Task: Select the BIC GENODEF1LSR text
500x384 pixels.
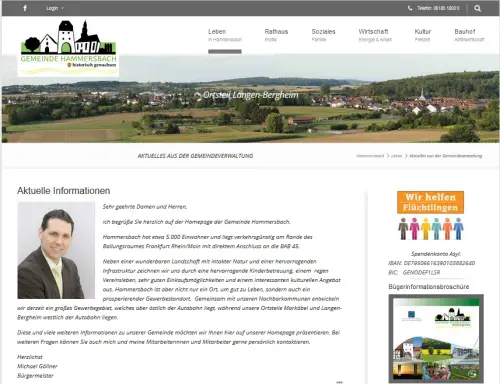Action: (414, 272)
